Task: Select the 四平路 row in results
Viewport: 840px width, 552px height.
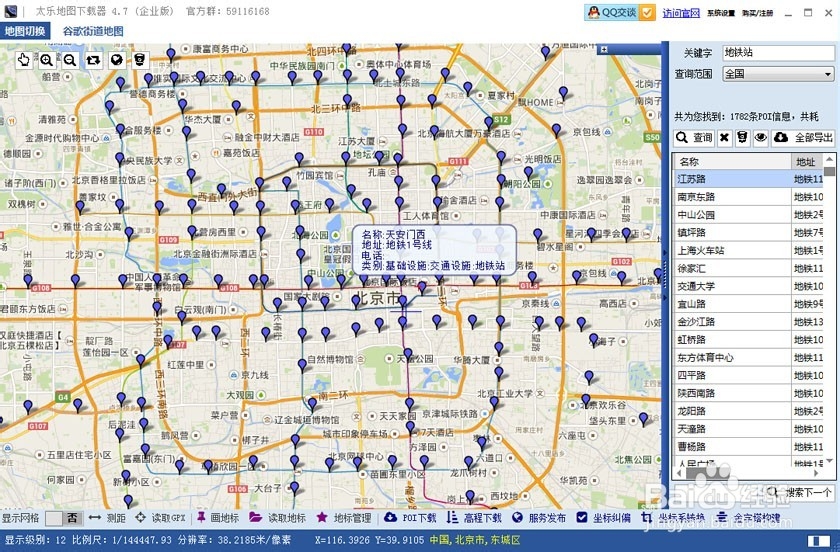Action: click(748, 375)
